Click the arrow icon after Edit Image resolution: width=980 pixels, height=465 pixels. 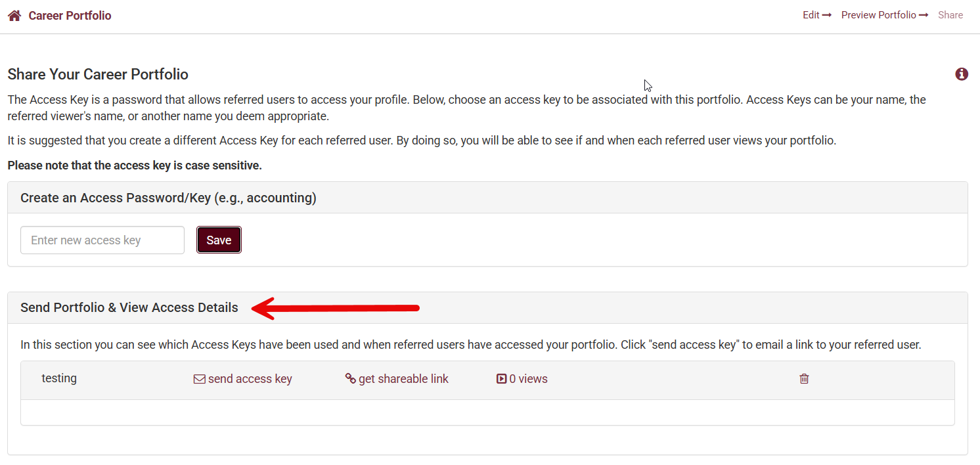[x=827, y=15]
